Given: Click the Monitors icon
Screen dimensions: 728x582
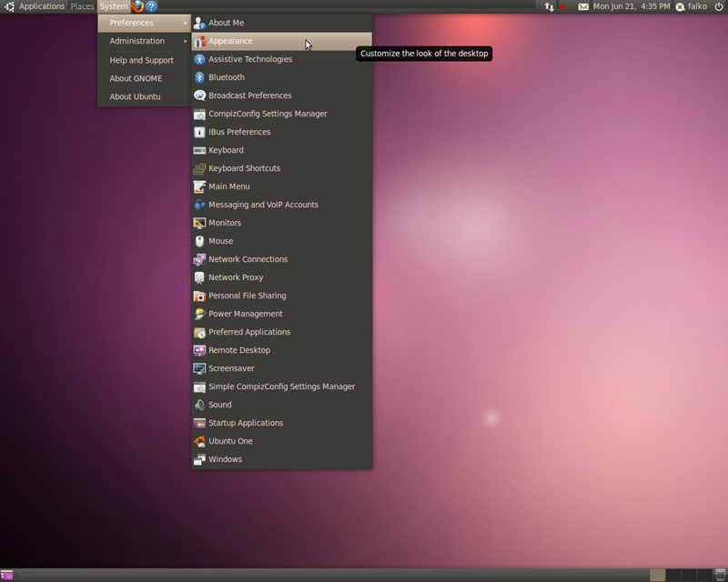Looking at the screenshot, I should [199, 223].
